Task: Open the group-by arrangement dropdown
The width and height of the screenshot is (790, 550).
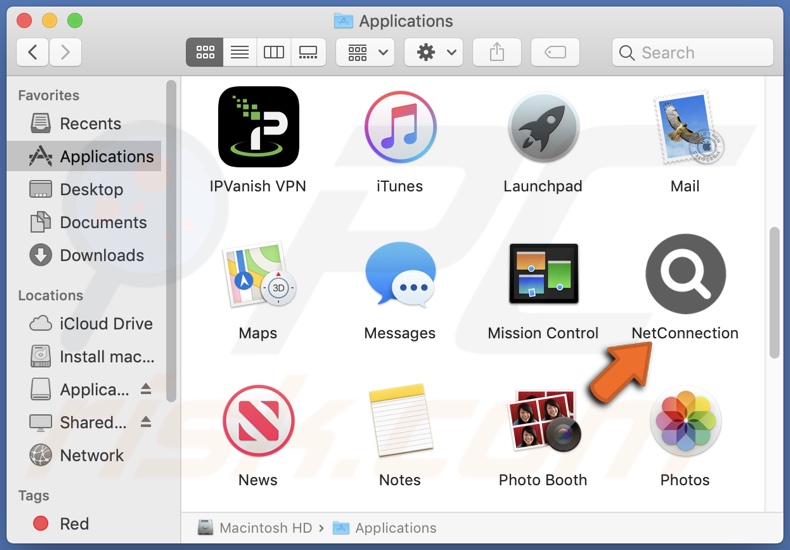Action: pyautogui.click(x=365, y=52)
